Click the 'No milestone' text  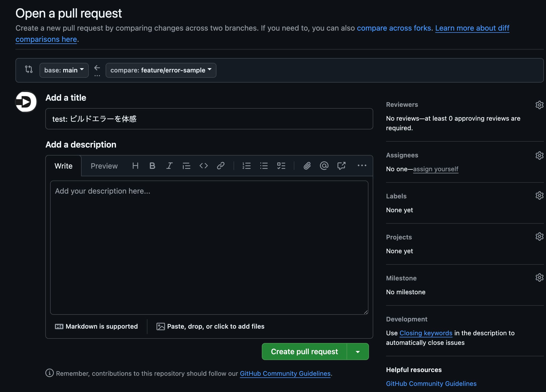[x=406, y=292]
